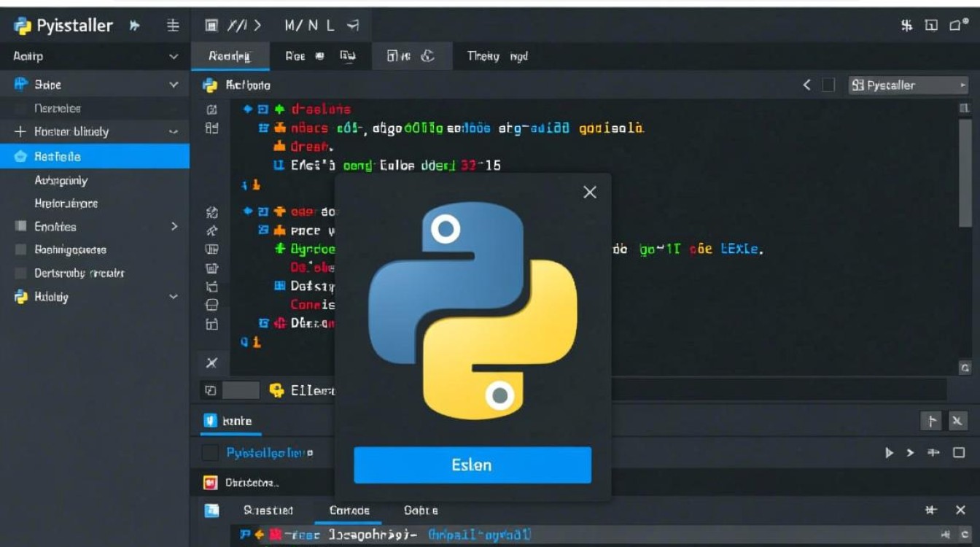The height and width of the screenshot is (547, 980).
Task: Switch to the Sciestied tab in the bottom panel
Action: (x=268, y=511)
